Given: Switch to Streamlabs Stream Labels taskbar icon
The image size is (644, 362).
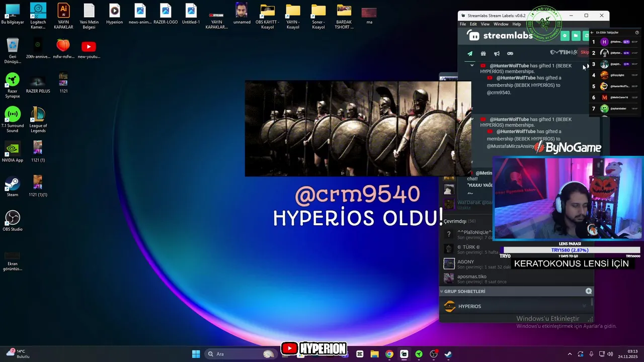Looking at the screenshot, I should click(404, 354).
